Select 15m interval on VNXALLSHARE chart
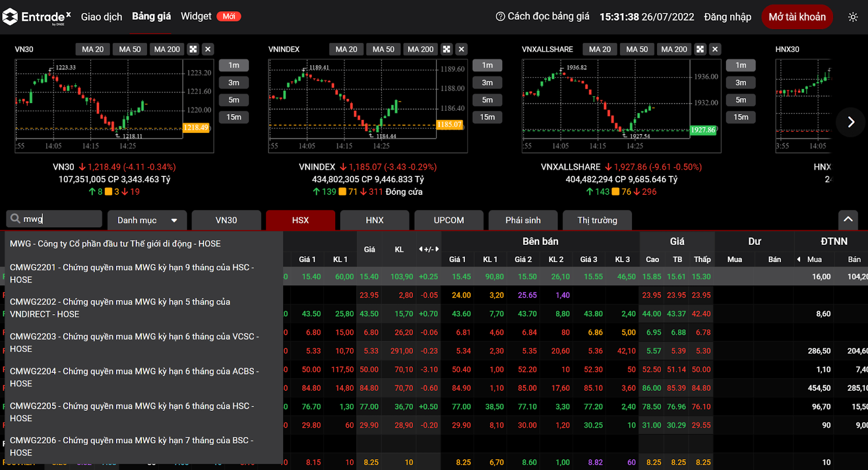Screen dimensions: 868x470 741,117
